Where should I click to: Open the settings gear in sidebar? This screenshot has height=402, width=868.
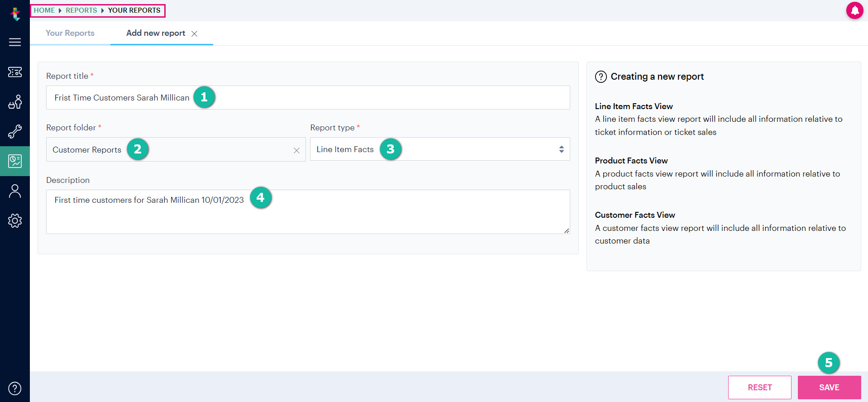pos(15,220)
